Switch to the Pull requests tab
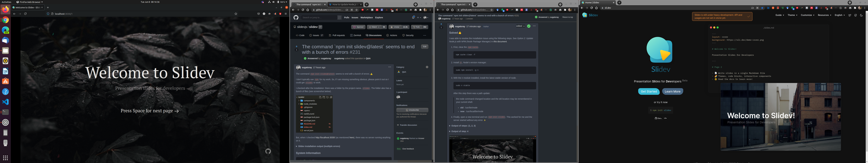 337,35
